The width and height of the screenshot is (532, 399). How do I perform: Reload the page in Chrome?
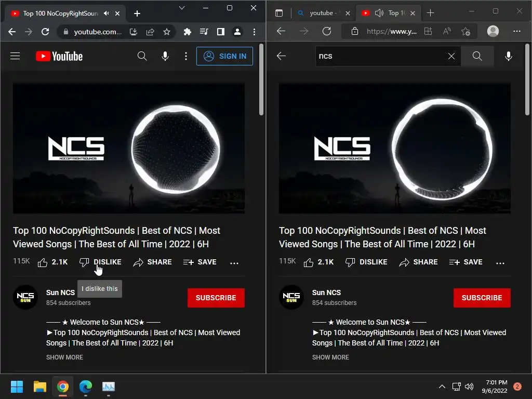(45, 32)
